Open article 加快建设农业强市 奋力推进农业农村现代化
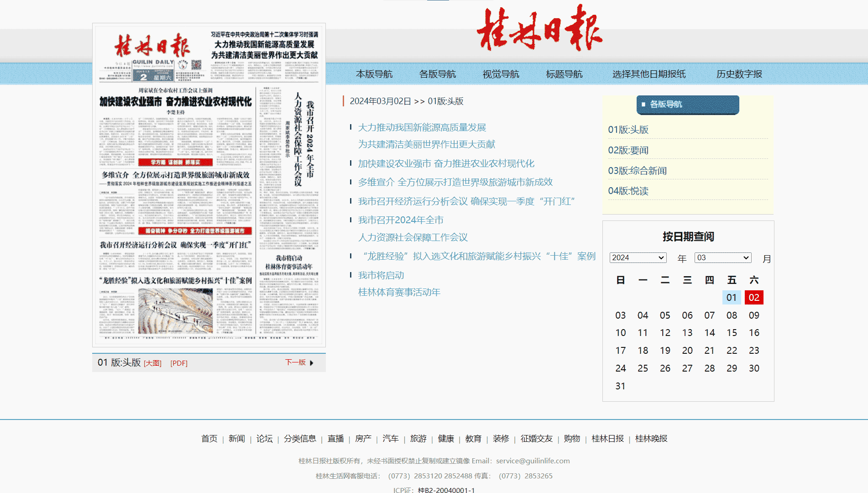 point(446,163)
